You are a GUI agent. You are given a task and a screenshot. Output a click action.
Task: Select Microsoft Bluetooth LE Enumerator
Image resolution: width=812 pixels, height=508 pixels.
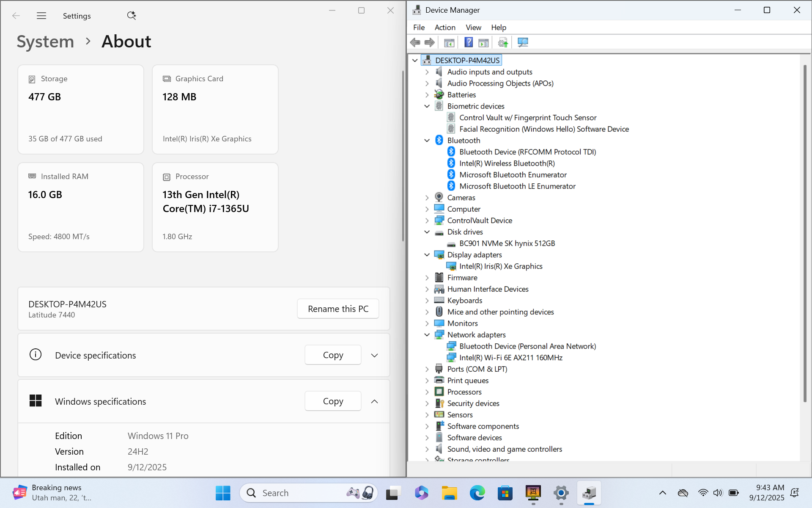click(517, 186)
